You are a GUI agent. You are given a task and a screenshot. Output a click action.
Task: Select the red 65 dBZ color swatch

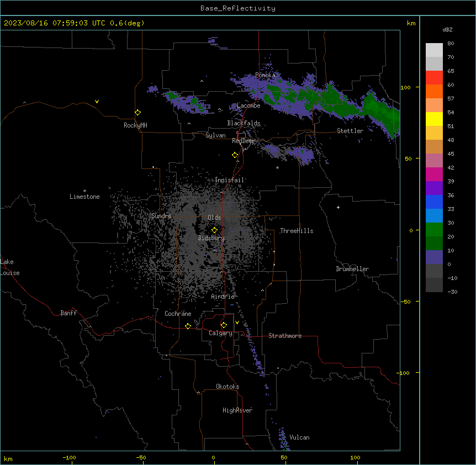coord(434,77)
